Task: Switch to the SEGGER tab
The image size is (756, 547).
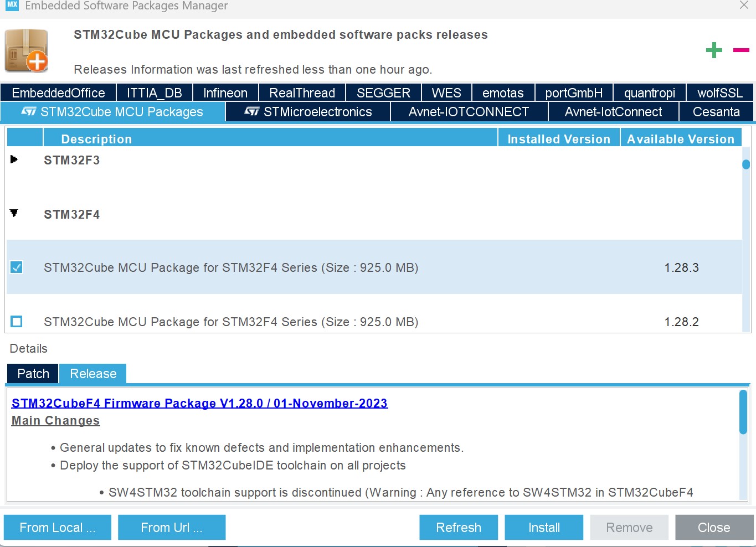Action: point(383,93)
